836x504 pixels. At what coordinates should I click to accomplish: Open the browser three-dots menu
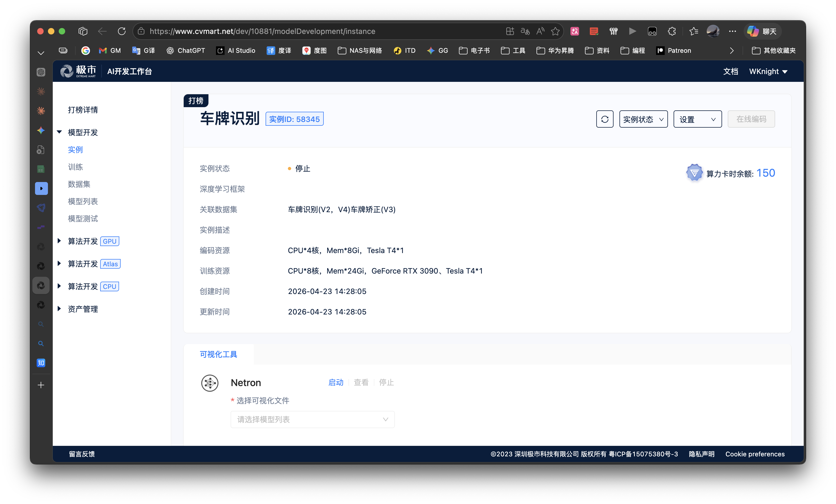[733, 31]
